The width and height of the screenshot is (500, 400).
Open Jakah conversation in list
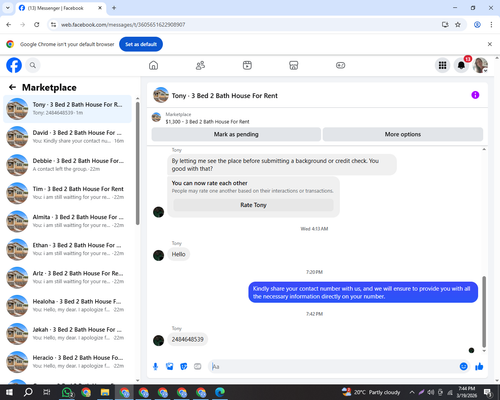pos(67,334)
